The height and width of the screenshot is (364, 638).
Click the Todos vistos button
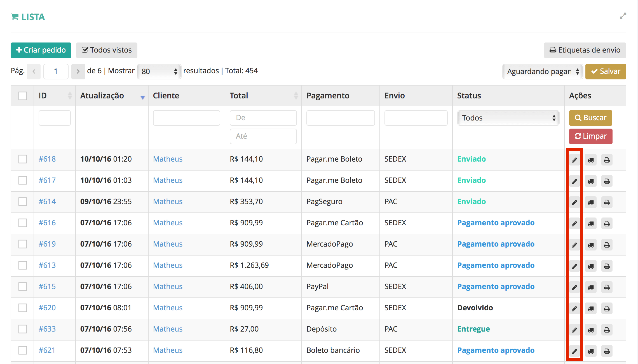pos(107,50)
